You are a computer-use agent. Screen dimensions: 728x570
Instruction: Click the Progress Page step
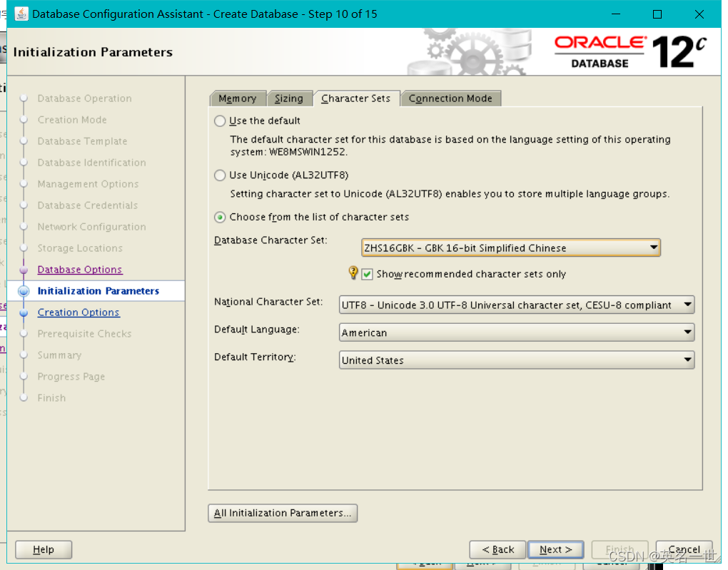pos(71,377)
